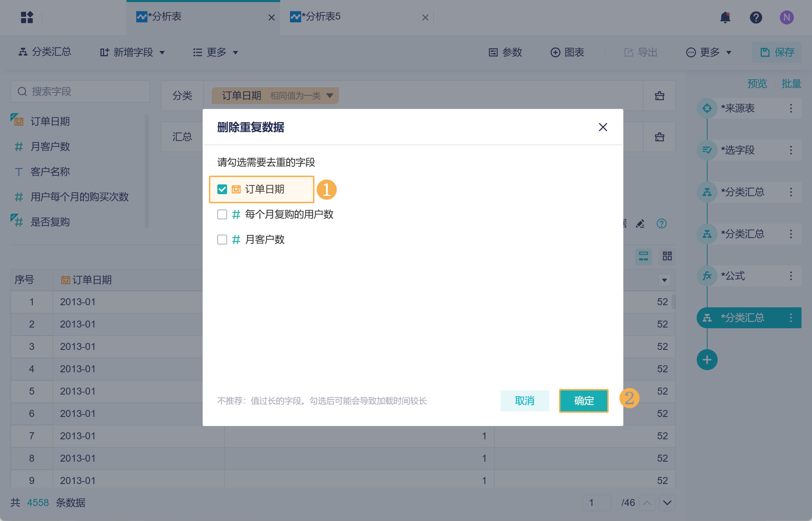
Task: Select the 月客户数 field in field list
Action: [50, 147]
